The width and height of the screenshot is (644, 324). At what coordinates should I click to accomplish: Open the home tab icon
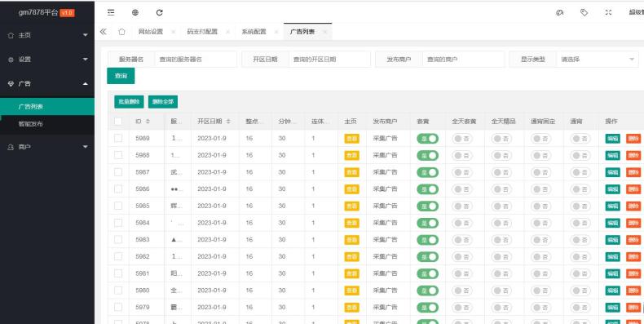(x=121, y=32)
